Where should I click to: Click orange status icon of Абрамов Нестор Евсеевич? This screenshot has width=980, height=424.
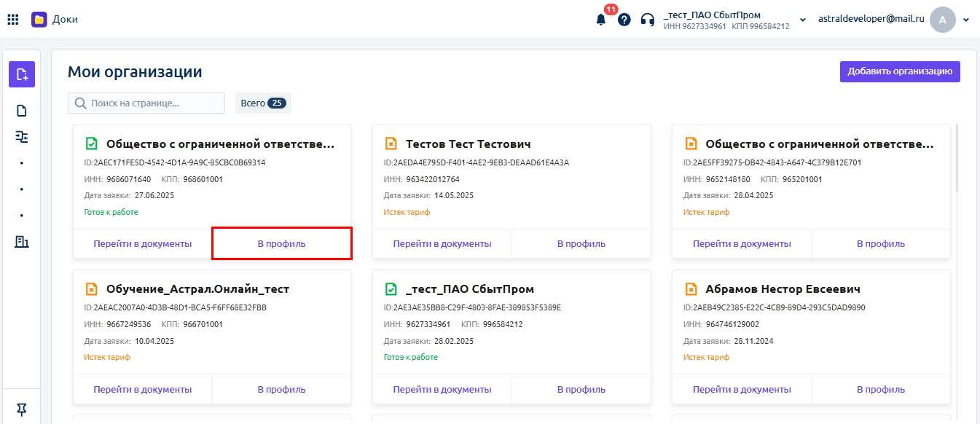click(x=691, y=289)
